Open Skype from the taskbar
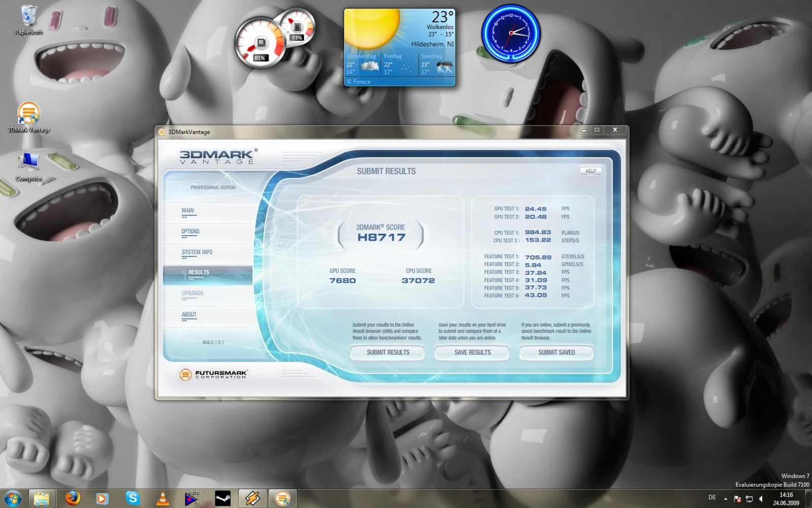The width and height of the screenshot is (812, 508). [x=132, y=498]
